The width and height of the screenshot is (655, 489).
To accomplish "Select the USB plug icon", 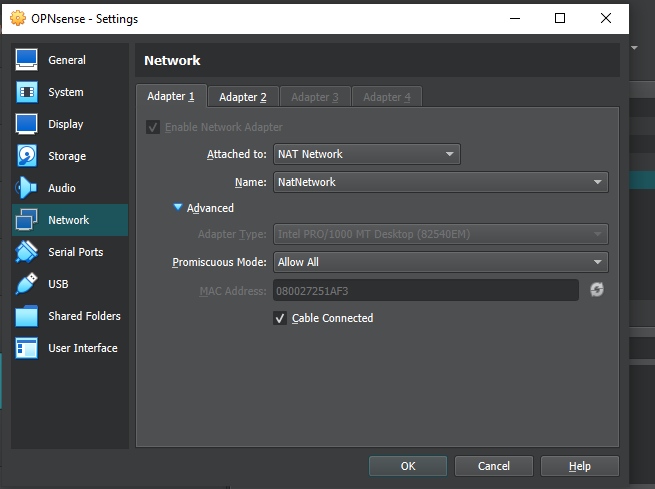I will (26, 284).
